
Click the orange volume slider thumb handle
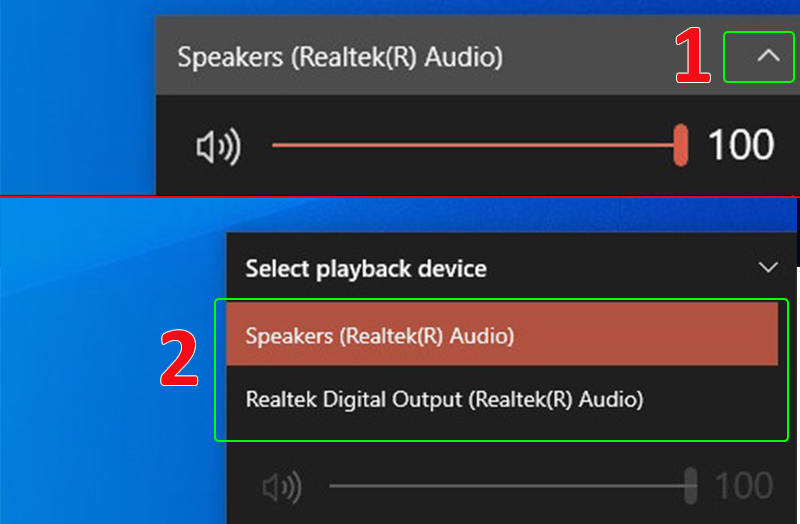(681, 145)
